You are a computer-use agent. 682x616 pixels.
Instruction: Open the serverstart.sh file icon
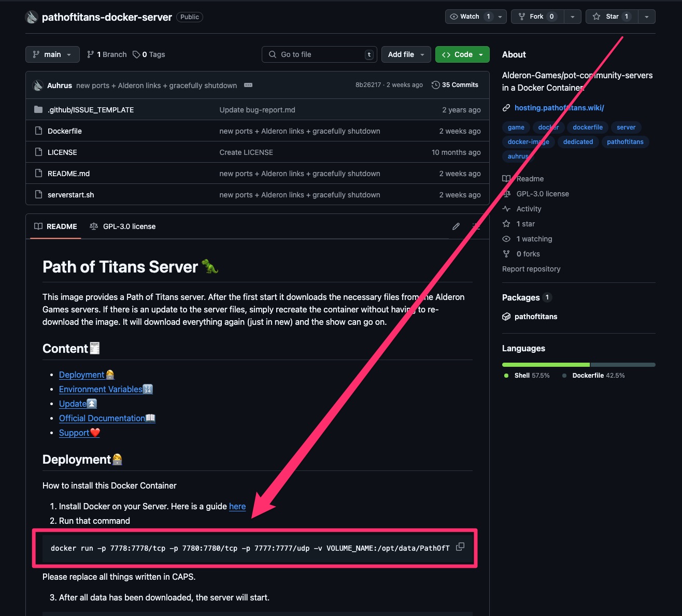pyautogui.click(x=39, y=194)
